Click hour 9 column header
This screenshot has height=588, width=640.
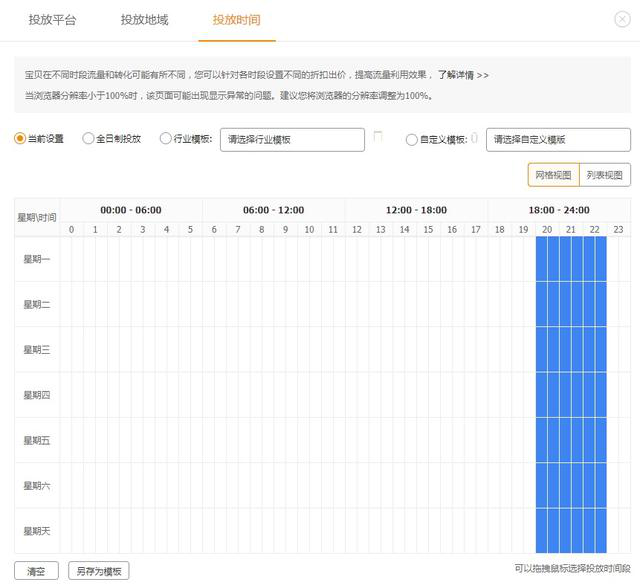coord(285,229)
